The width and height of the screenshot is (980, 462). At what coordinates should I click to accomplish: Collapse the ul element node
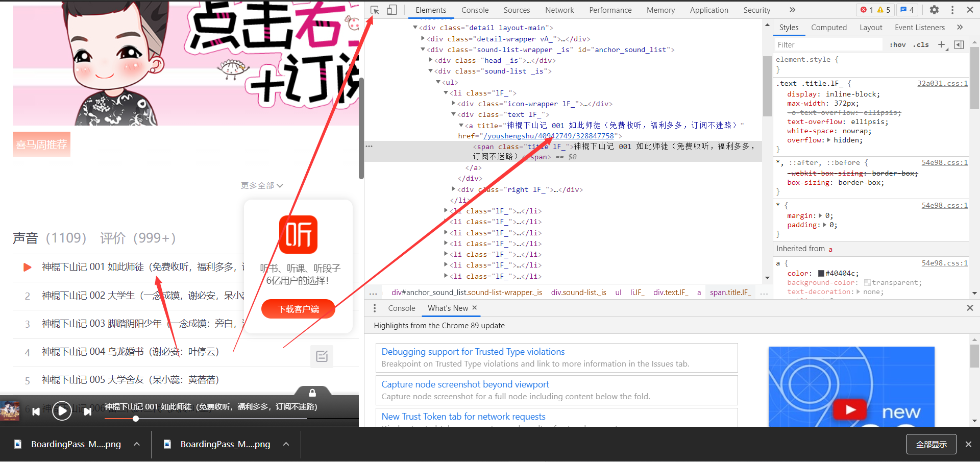point(438,82)
